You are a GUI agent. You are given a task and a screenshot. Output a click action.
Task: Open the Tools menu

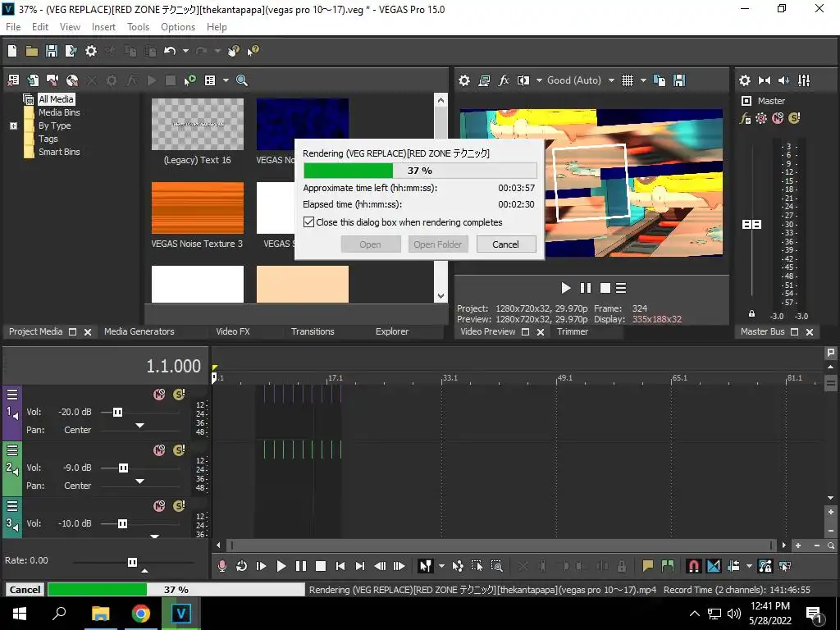click(138, 27)
